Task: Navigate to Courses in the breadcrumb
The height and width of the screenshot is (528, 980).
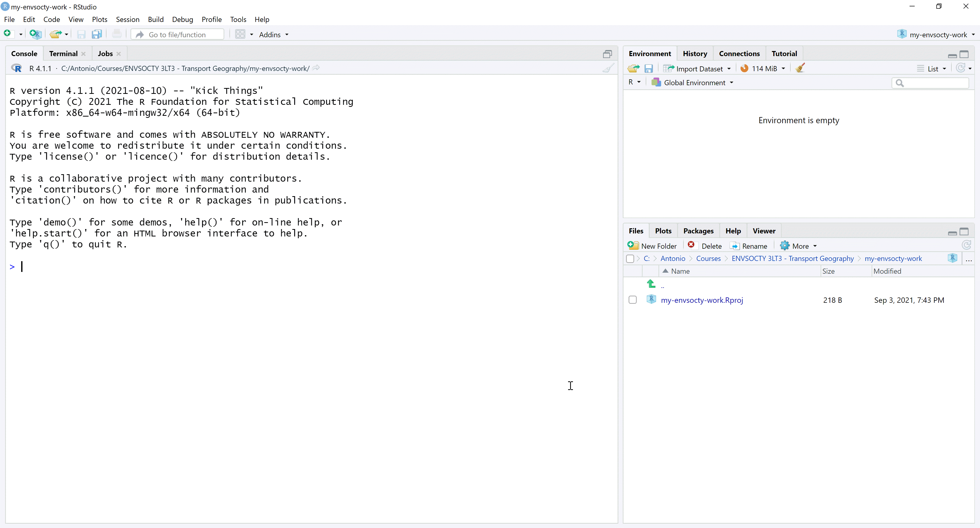Action: [708, 258]
